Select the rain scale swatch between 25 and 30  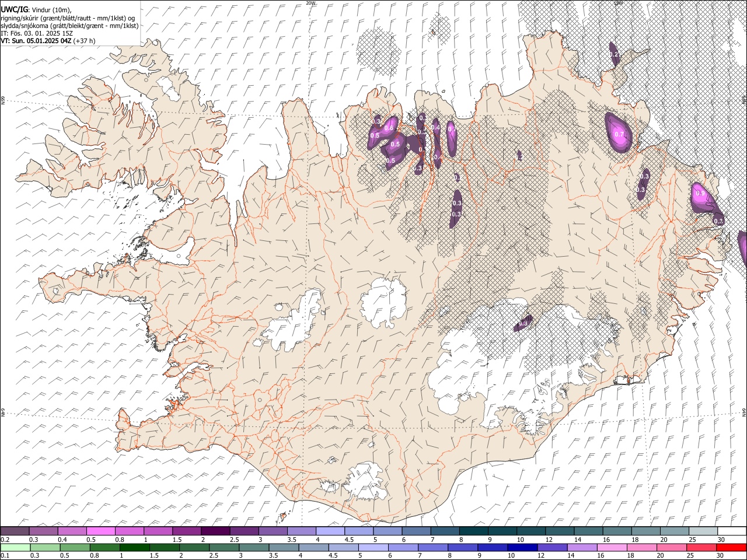[701, 548]
